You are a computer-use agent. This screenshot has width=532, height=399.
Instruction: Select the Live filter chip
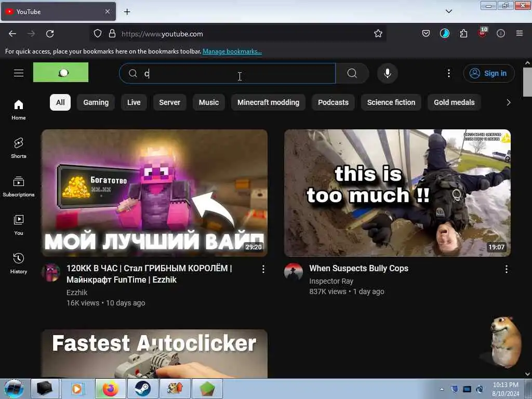pos(134,102)
